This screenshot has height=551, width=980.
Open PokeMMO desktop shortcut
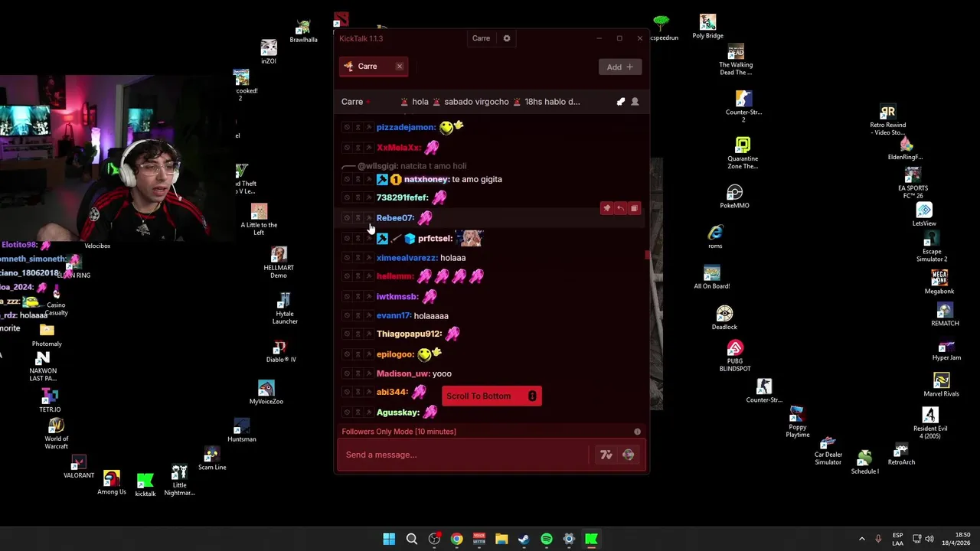click(x=734, y=197)
